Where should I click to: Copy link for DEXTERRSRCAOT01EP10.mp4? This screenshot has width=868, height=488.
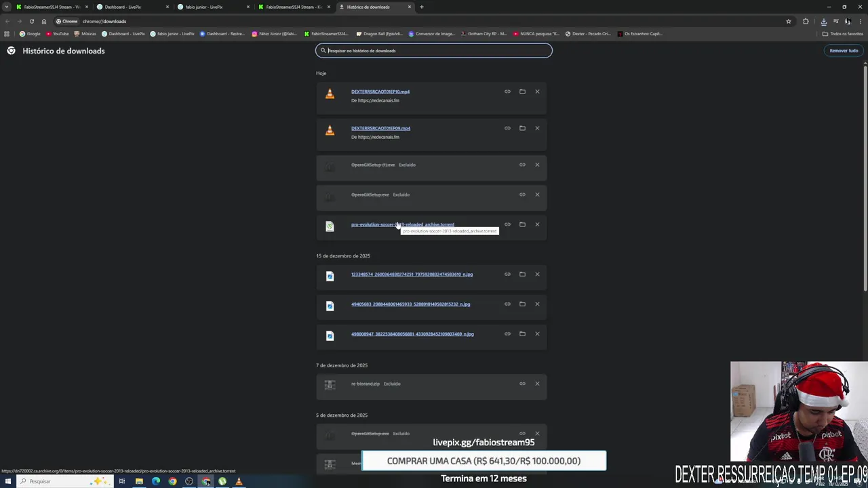507,91
